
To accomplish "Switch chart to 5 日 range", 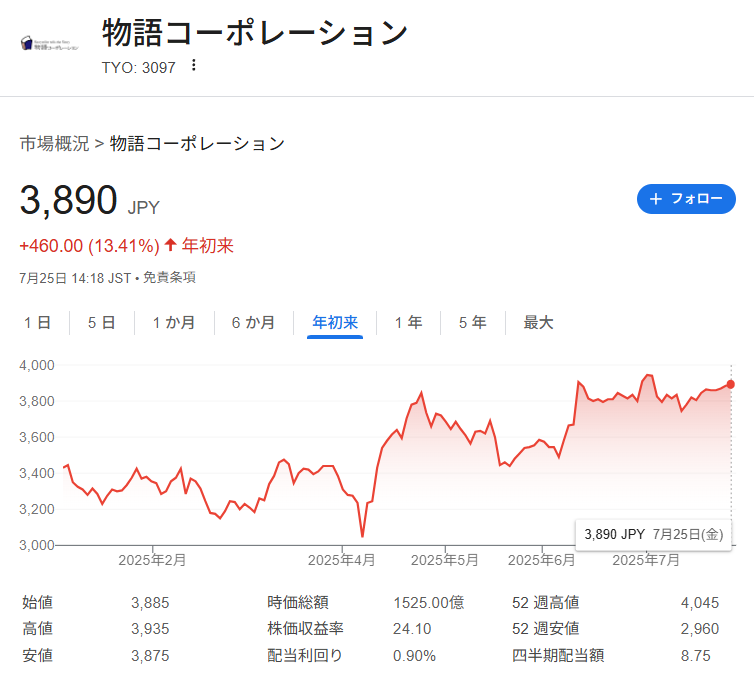I will (x=101, y=322).
